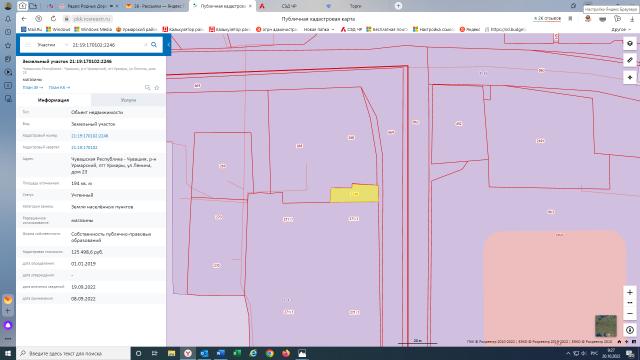
Task: Select the "Информация" tab
Action: (x=53, y=100)
